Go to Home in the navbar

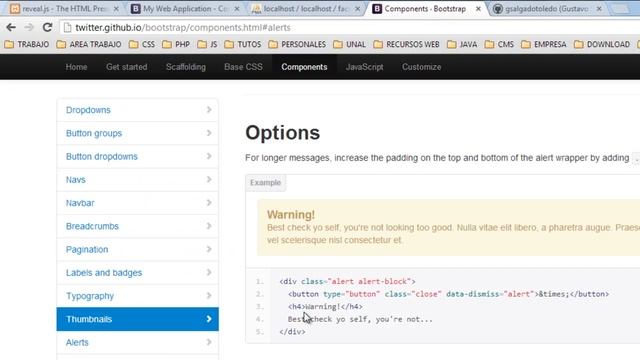[76, 67]
